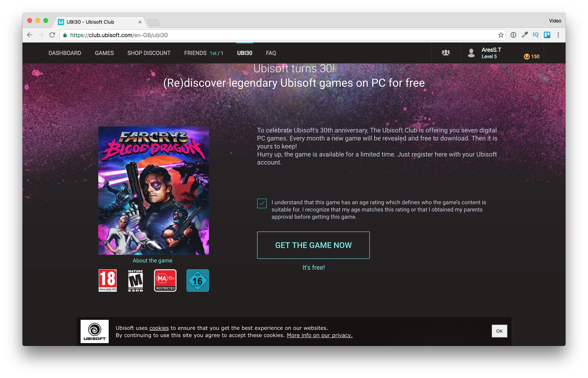
Task: Click the AresS.T username
Action: click(491, 50)
